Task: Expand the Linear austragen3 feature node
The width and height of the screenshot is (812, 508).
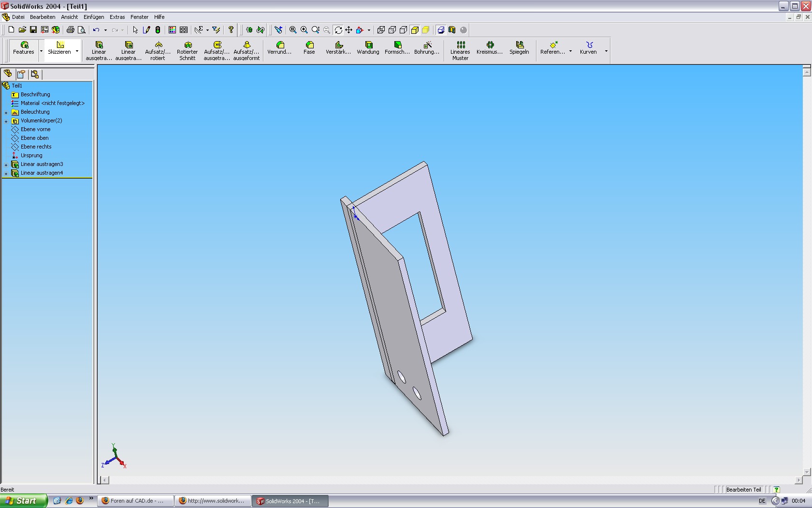Action: click(x=6, y=164)
